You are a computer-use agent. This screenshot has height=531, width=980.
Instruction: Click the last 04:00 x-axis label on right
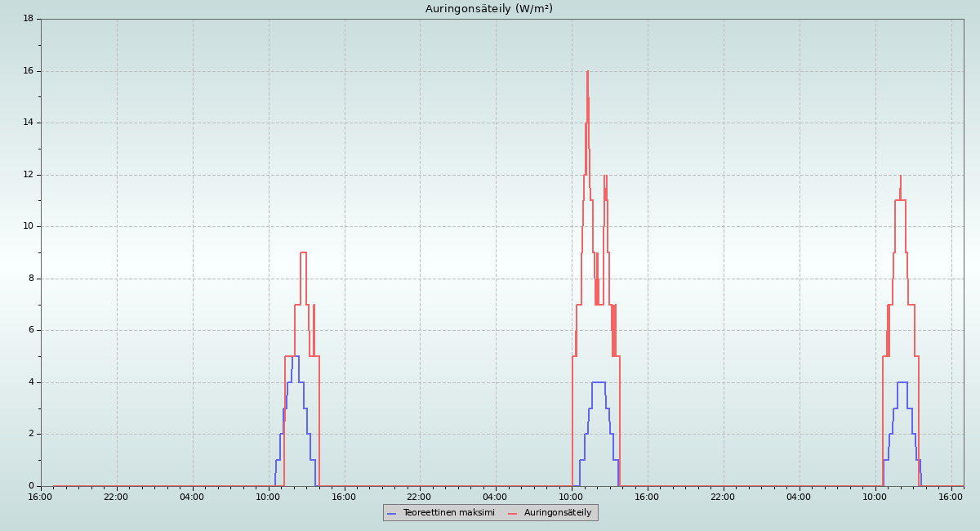[x=799, y=496]
